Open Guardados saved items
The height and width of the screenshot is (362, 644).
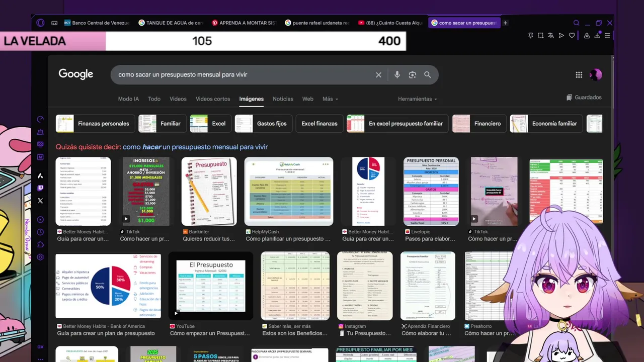(x=584, y=98)
